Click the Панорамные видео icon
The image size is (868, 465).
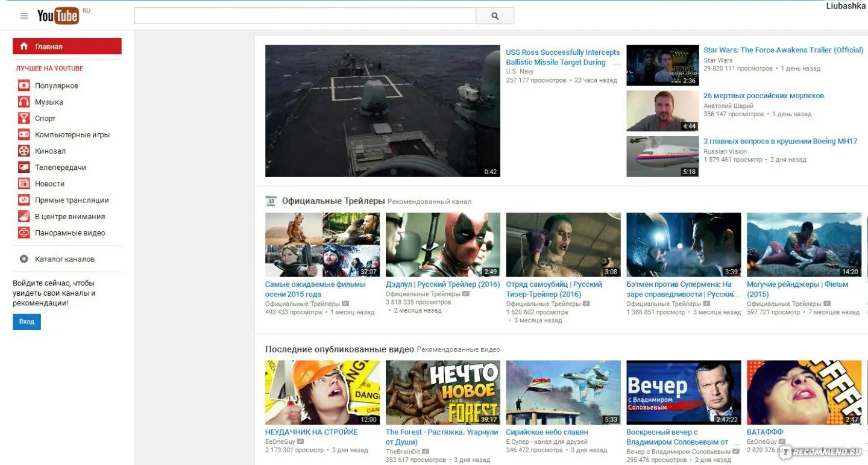pyautogui.click(x=24, y=232)
